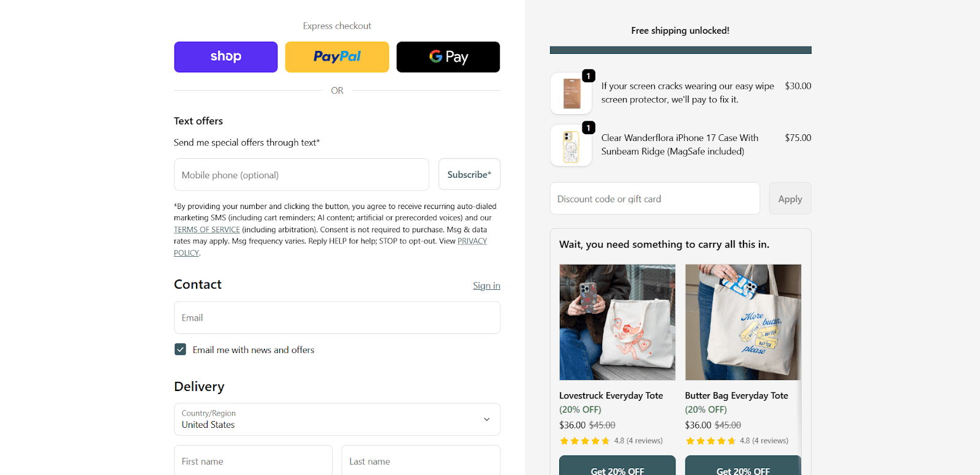Uncheck 'Email me with news and offers'
Viewport: 980px width, 475px height.
pyautogui.click(x=179, y=349)
